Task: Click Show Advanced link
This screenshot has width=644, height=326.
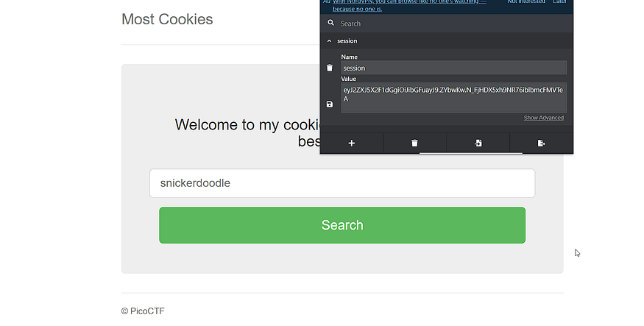Action: click(543, 118)
